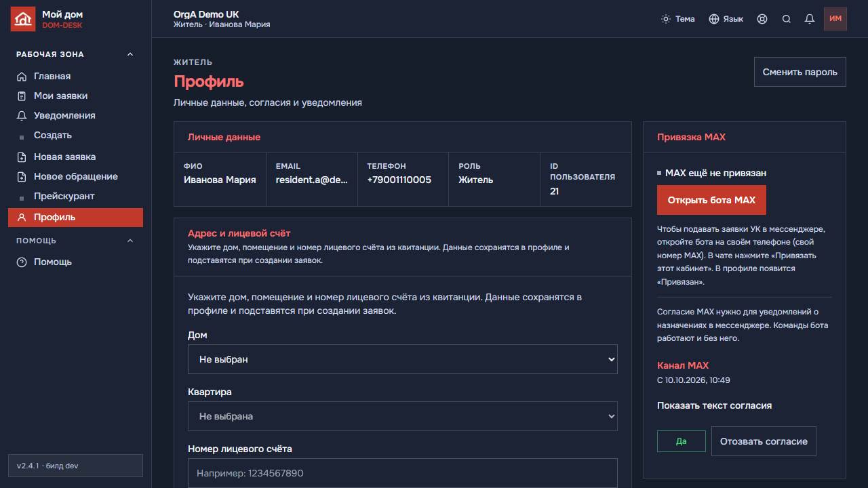Open the Квартира dropdown
868x488 pixels.
click(403, 416)
